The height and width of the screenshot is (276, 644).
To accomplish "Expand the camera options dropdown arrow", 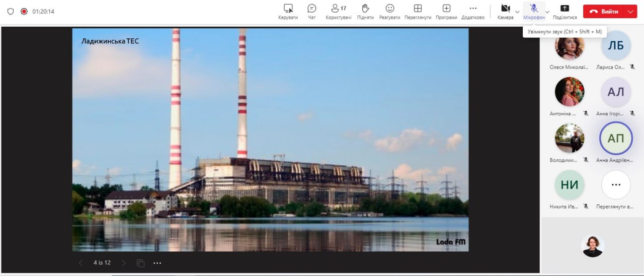I will click(x=517, y=12).
